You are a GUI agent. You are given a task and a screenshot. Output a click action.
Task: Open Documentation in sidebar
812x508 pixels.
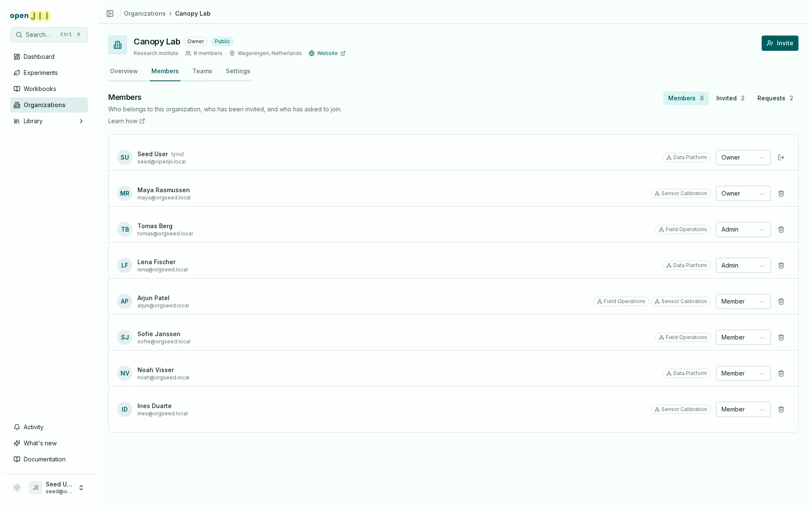(x=49, y=459)
